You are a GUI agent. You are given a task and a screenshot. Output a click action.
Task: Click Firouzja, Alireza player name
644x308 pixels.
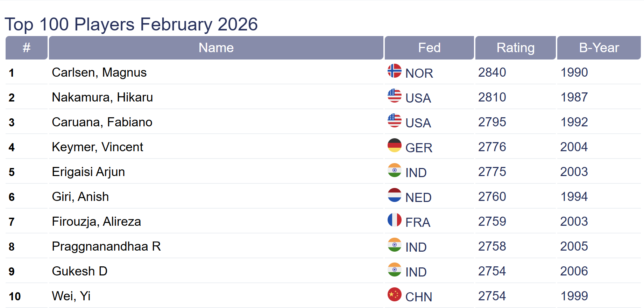[x=96, y=222]
